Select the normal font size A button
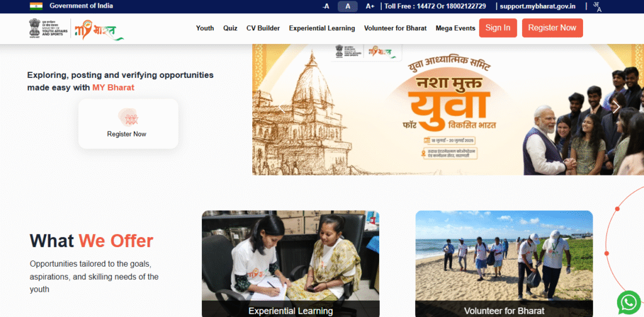 347,6
